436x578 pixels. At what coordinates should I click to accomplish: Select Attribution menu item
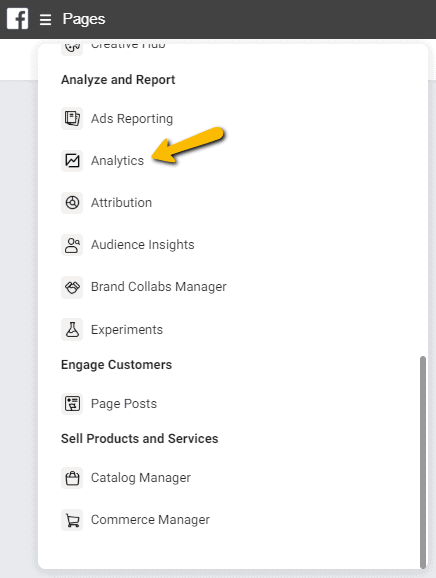(x=121, y=203)
